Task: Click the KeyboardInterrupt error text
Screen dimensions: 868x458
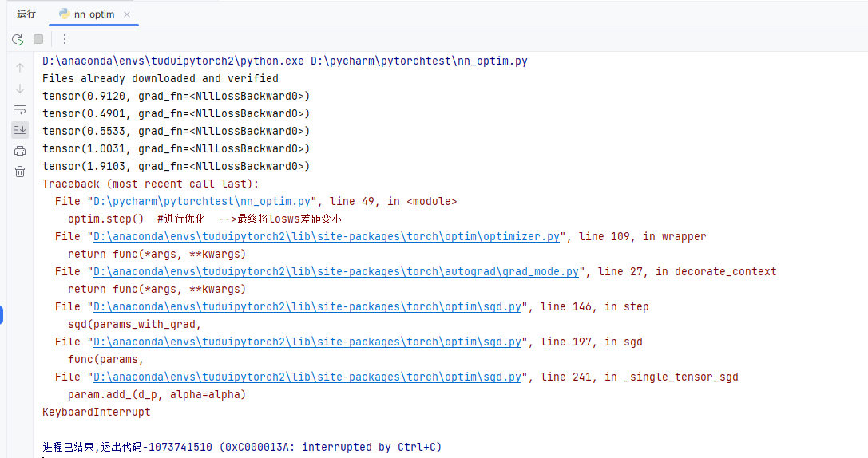Action: [97, 412]
